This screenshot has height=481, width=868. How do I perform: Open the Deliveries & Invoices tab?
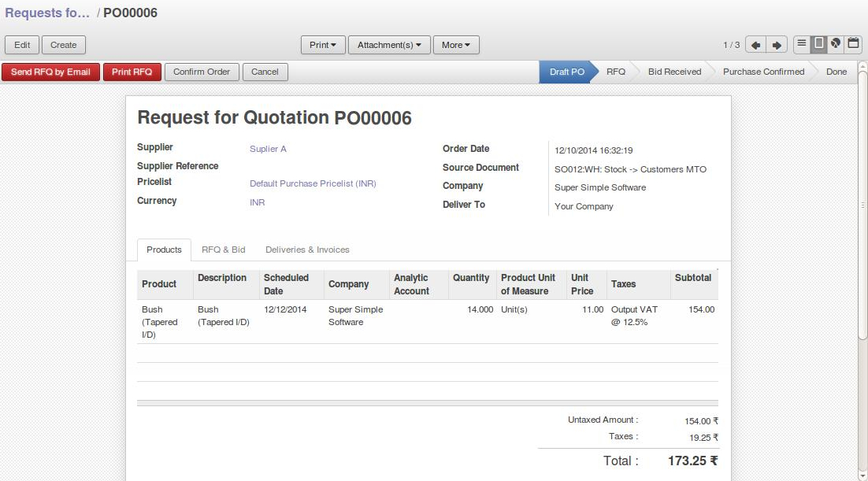[307, 250]
